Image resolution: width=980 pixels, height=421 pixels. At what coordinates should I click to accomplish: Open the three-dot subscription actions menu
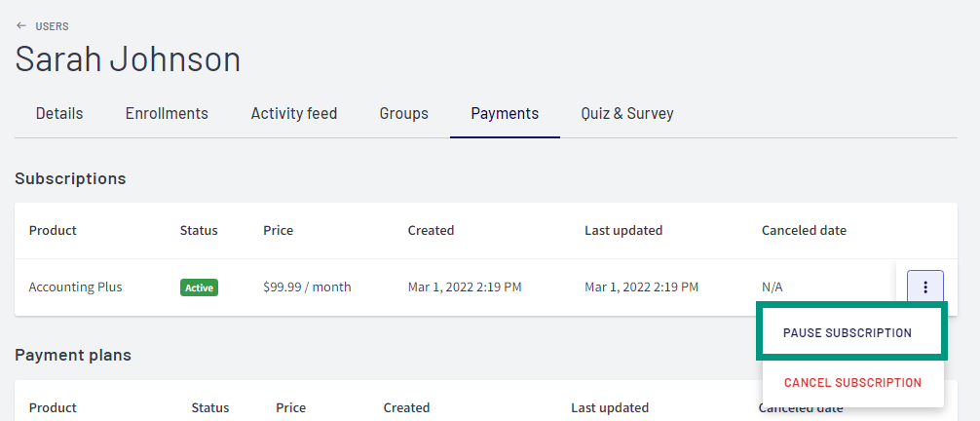coord(925,287)
